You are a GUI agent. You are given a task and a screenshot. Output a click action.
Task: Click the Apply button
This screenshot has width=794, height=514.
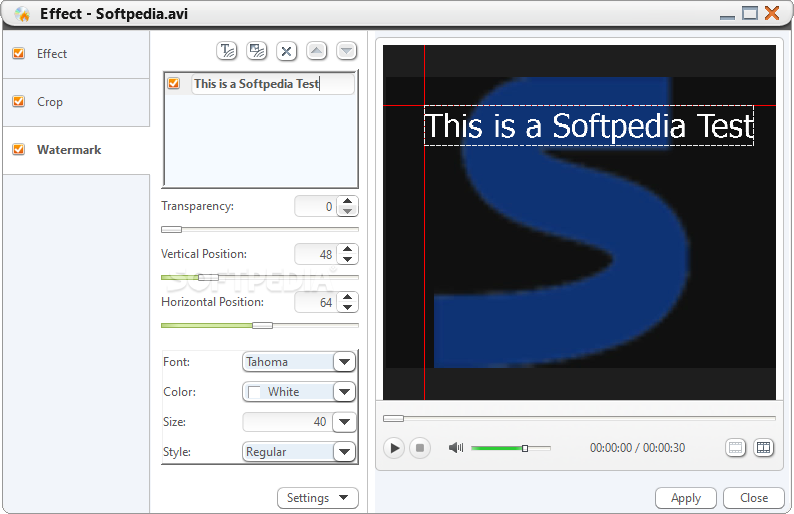point(686,498)
